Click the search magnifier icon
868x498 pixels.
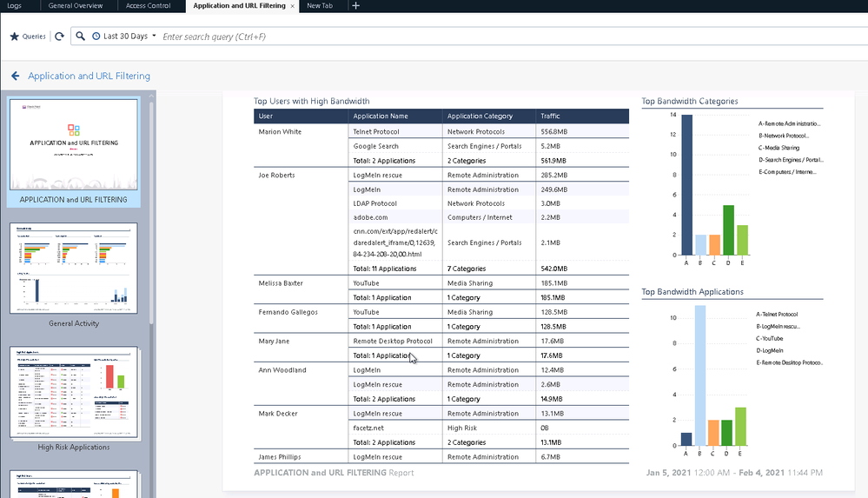click(x=80, y=36)
